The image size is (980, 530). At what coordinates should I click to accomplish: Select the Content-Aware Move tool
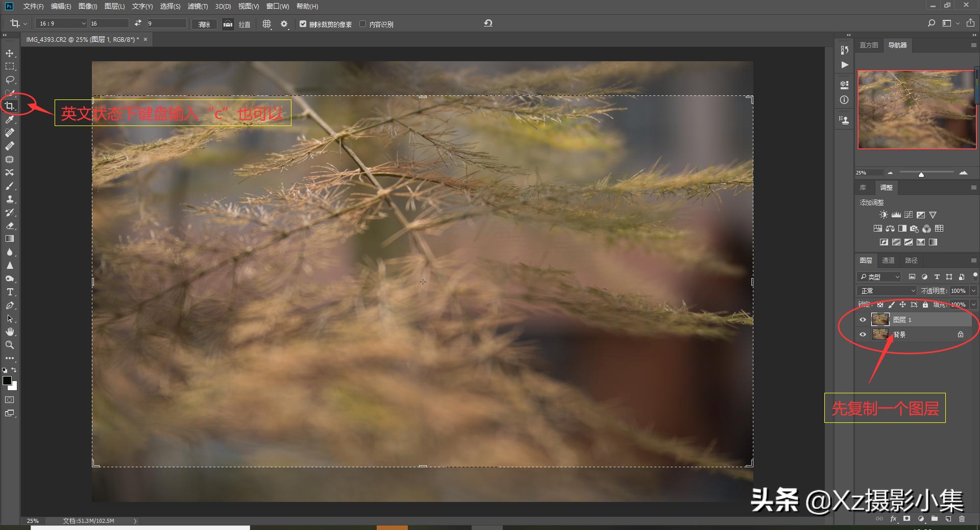10,172
